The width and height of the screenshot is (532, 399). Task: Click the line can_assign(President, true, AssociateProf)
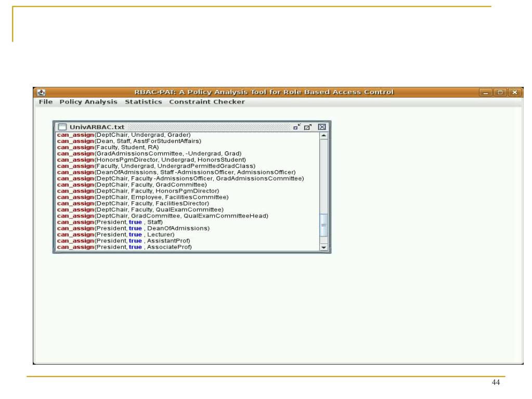point(124,247)
